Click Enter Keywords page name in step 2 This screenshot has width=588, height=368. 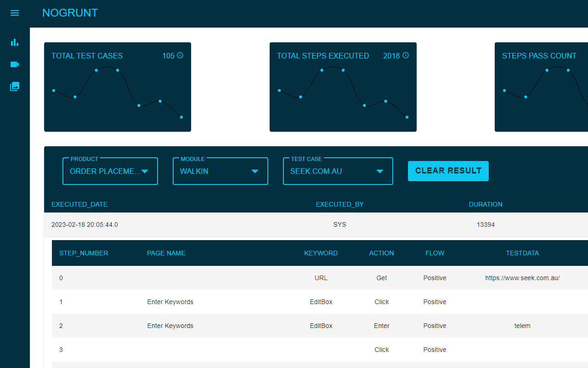(170, 326)
